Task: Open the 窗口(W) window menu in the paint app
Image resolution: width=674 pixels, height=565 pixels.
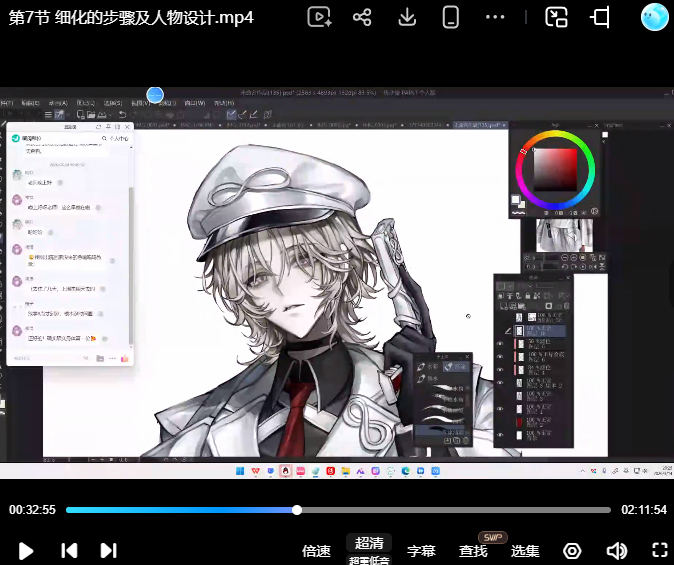Action: pyautogui.click(x=195, y=103)
